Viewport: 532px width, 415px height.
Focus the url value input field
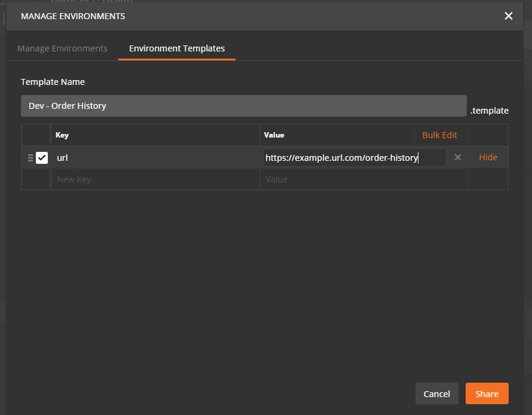pos(354,158)
